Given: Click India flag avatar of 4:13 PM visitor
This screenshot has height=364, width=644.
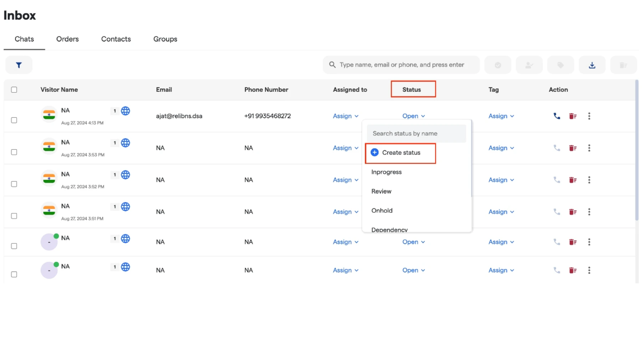Looking at the screenshot, I should pyautogui.click(x=49, y=115).
